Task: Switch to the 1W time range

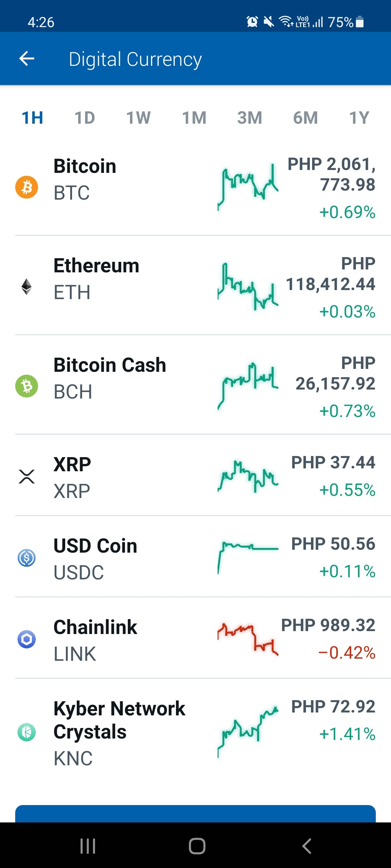Action: click(138, 118)
